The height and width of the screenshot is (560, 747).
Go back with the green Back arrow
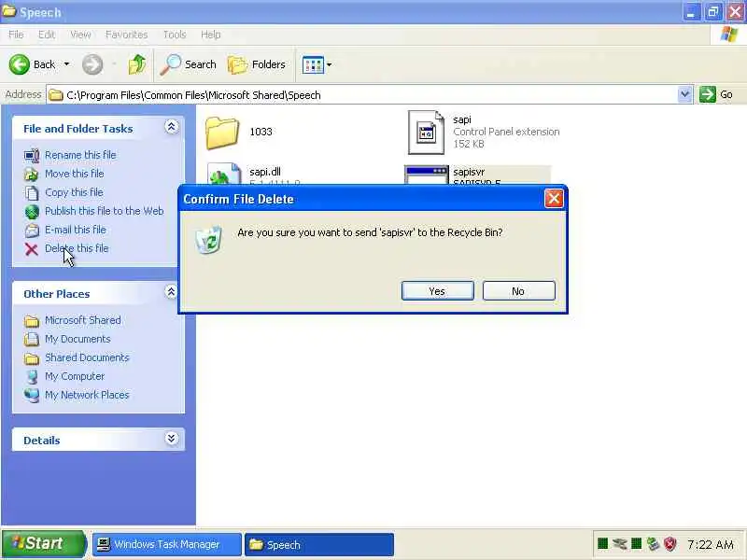(x=19, y=64)
